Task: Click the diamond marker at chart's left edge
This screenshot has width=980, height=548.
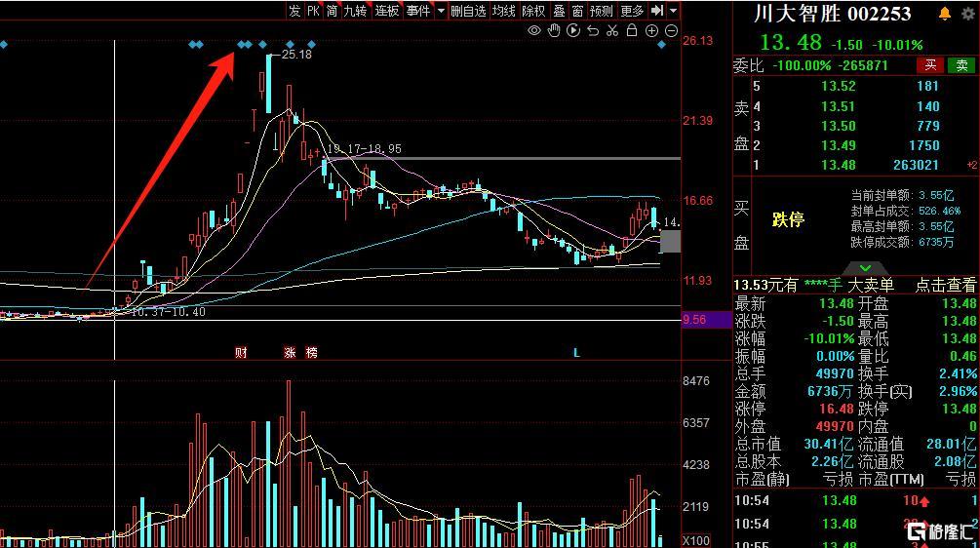Action: (3, 44)
